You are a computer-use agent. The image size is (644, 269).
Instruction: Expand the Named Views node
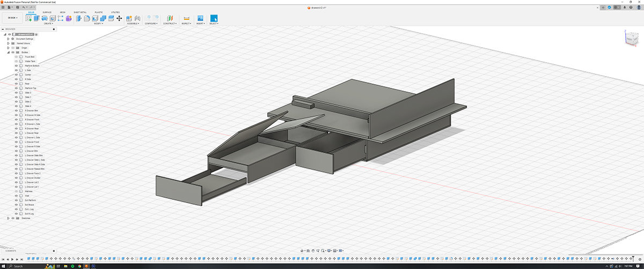8,43
